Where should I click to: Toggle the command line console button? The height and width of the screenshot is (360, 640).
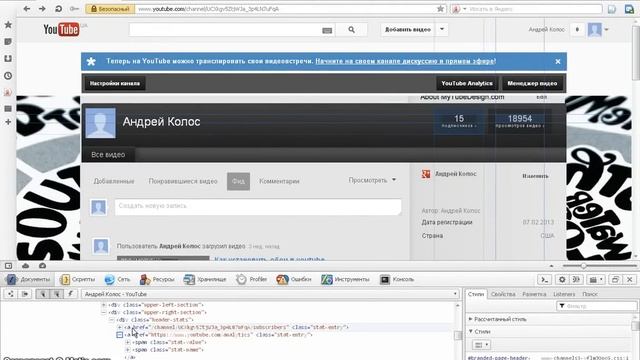pyautogui.click(x=544, y=280)
